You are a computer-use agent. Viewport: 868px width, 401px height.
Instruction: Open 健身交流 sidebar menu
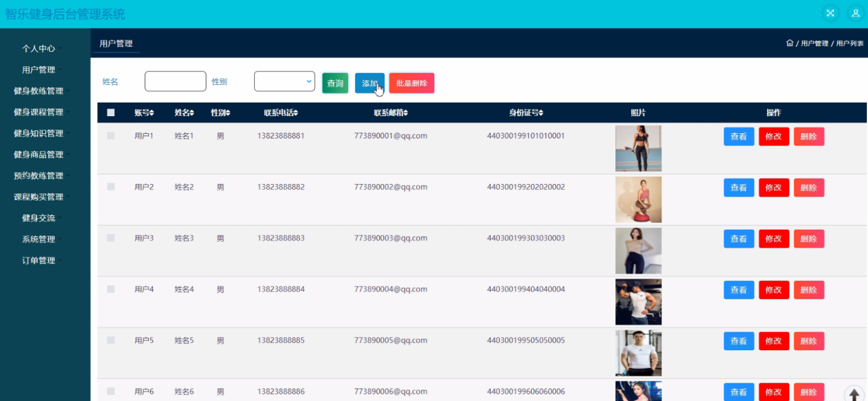tap(41, 218)
